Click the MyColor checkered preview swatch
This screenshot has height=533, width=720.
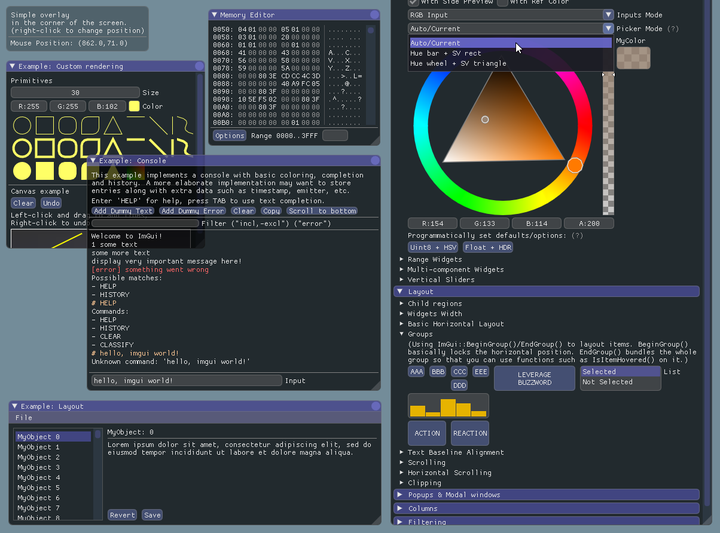coord(633,58)
